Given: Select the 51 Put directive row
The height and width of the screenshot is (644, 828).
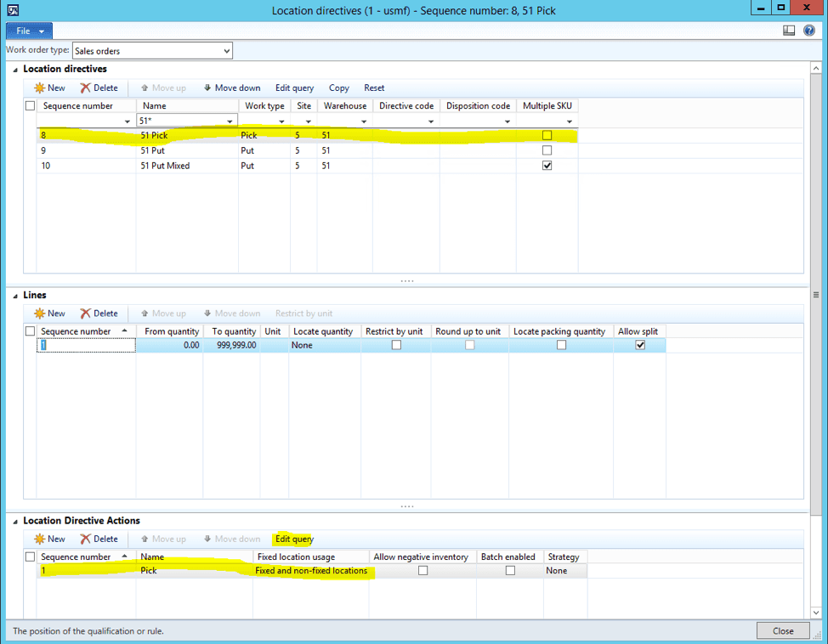Looking at the screenshot, I should coord(308,150).
